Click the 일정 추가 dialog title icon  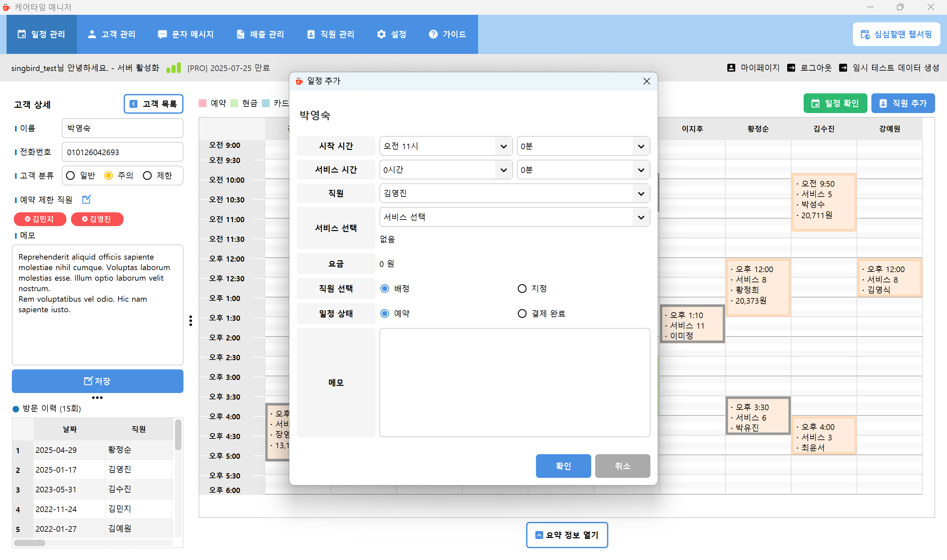tap(299, 81)
